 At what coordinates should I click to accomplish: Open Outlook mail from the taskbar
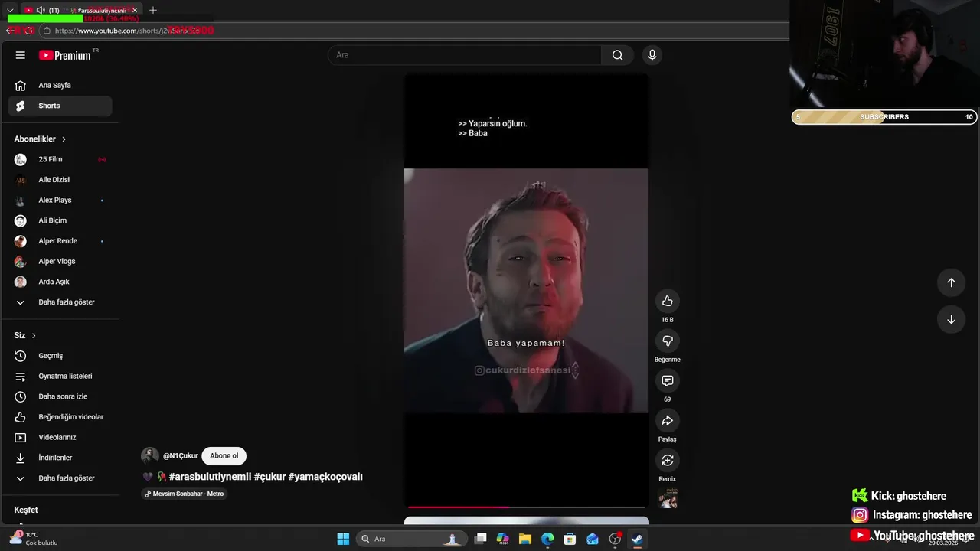[592, 539]
